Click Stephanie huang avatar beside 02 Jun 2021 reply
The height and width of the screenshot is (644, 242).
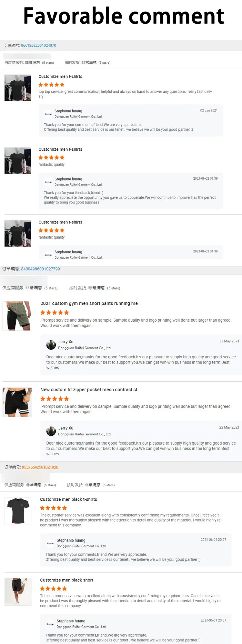pos(48,114)
